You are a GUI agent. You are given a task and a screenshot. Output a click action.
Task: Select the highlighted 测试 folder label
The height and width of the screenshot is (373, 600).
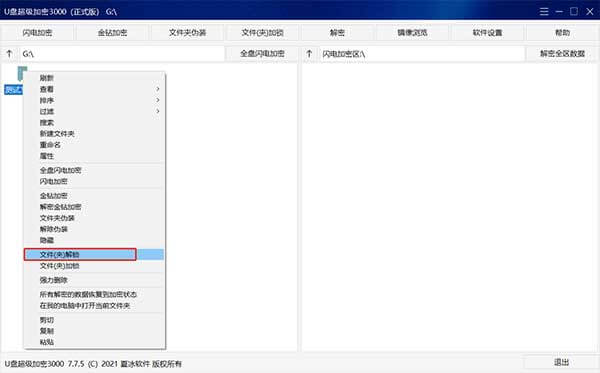(13, 90)
